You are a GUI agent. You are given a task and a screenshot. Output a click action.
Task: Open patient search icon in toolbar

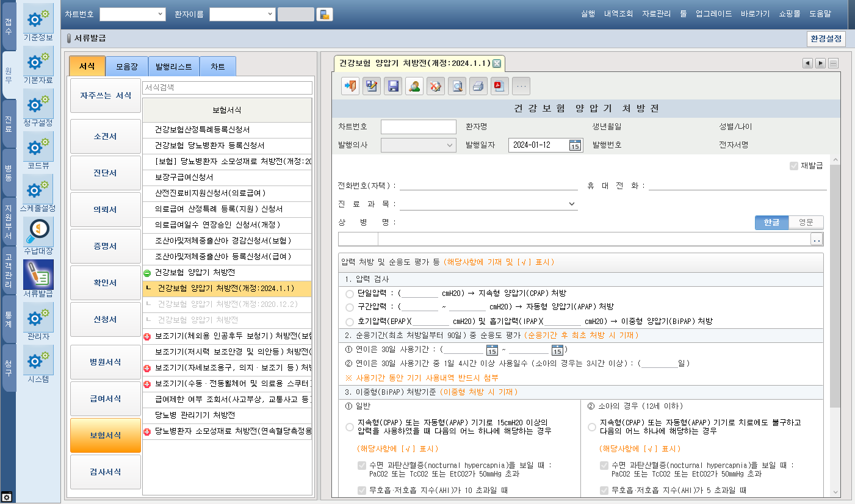414,86
